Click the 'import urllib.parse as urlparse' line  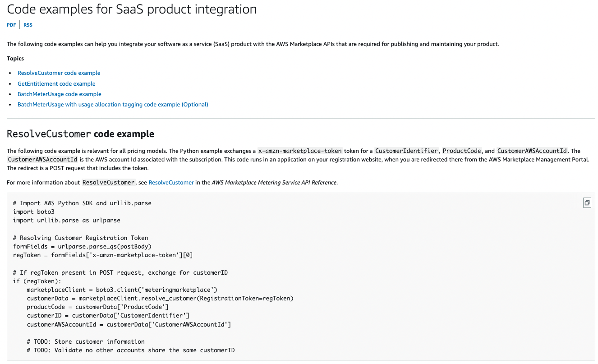[x=67, y=221]
